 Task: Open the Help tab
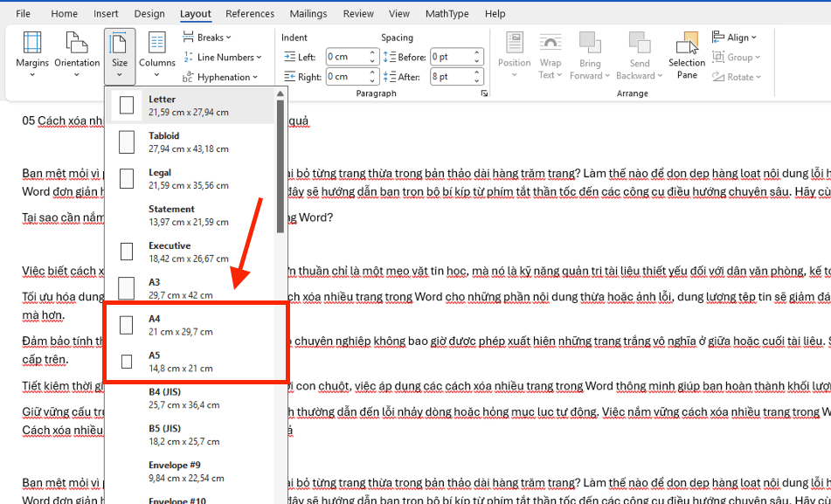[x=495, y=14]
